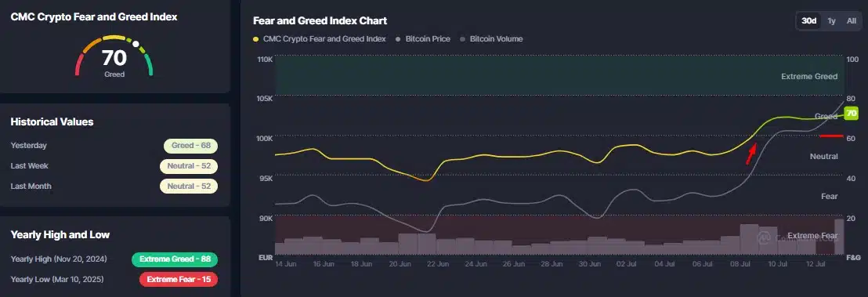Click the green 70 value tag on chart

852,113
